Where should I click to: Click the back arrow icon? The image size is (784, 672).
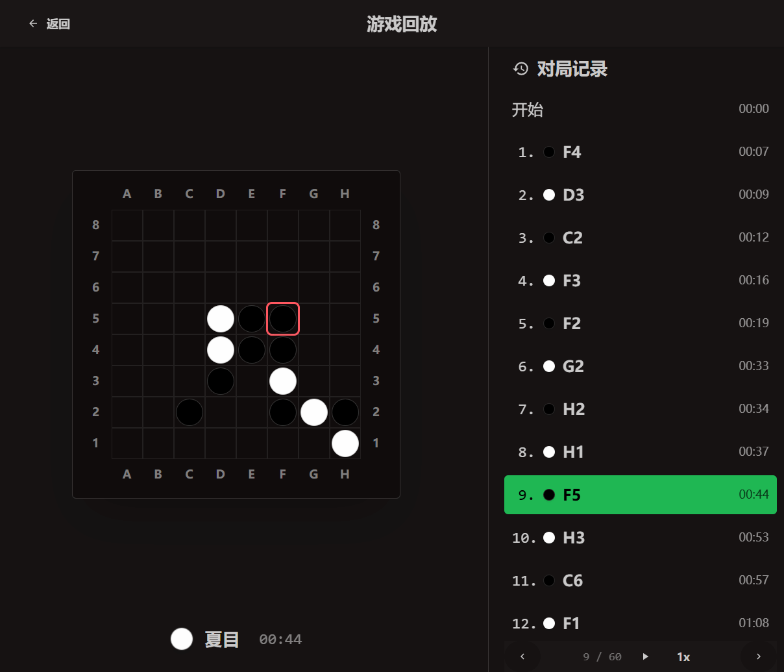pos(33,24)
